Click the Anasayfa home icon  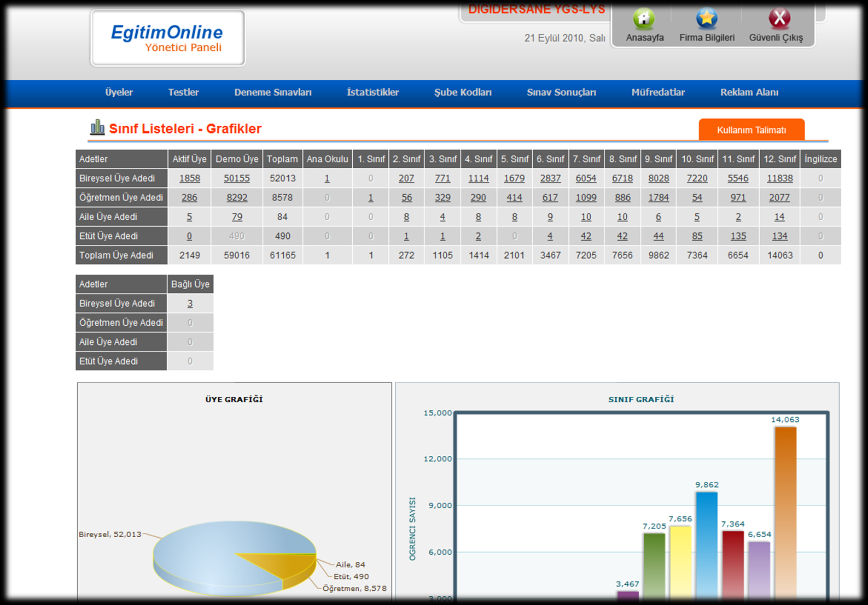[x=644, y=19]
